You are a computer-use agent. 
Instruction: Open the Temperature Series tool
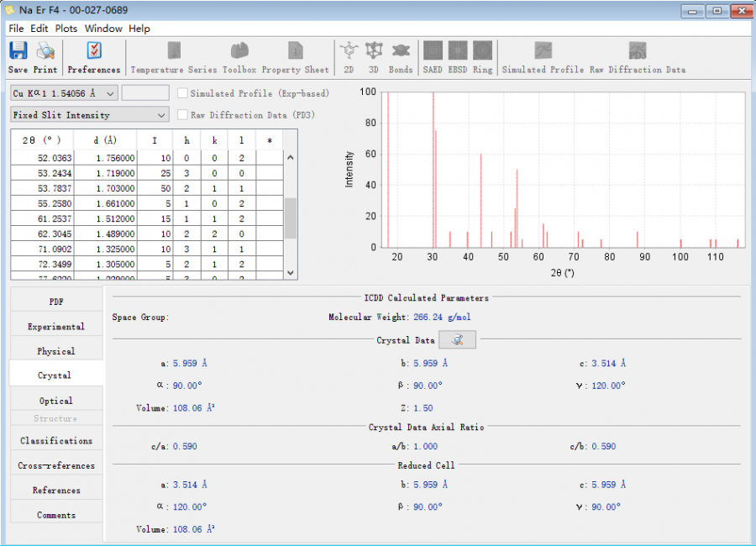(x=174, y=52)
